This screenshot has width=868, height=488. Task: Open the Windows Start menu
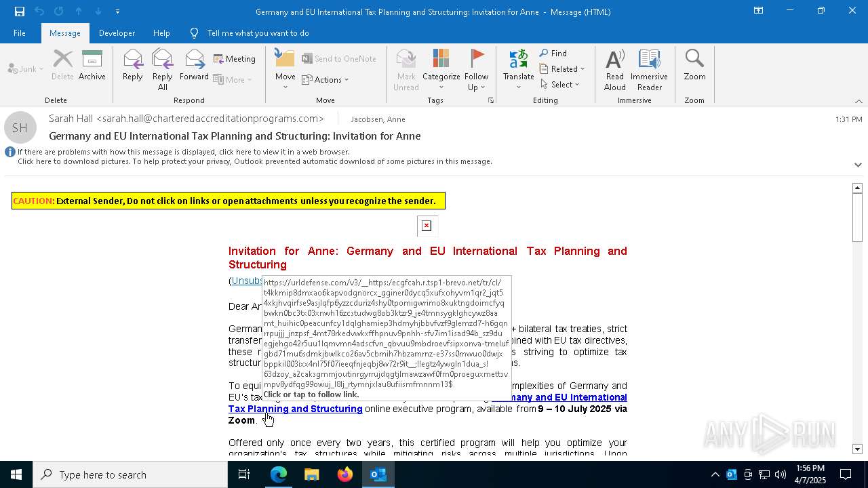(16, 474)
